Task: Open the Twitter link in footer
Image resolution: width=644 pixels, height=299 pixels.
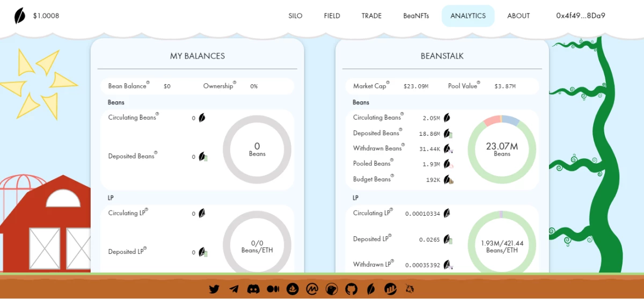Action: [x=214, y=289]
